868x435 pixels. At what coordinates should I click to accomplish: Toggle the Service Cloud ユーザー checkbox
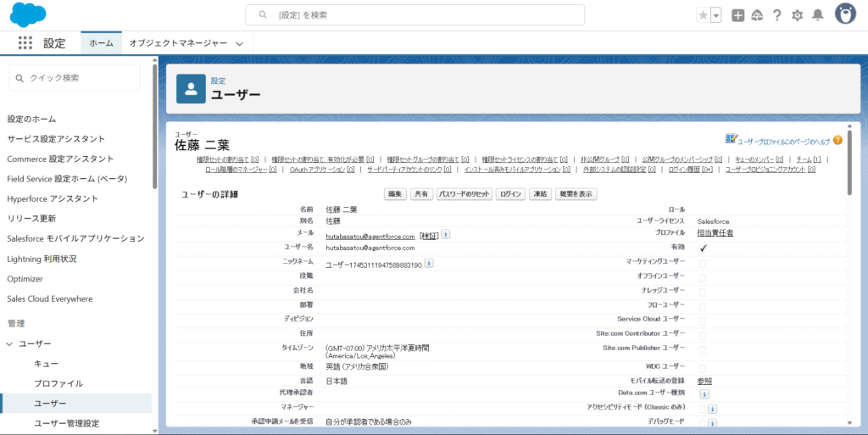[703, 321]
